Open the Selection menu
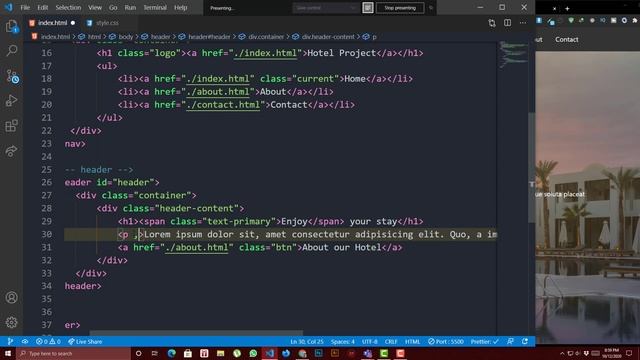640x360 pixels. (68, 7)
